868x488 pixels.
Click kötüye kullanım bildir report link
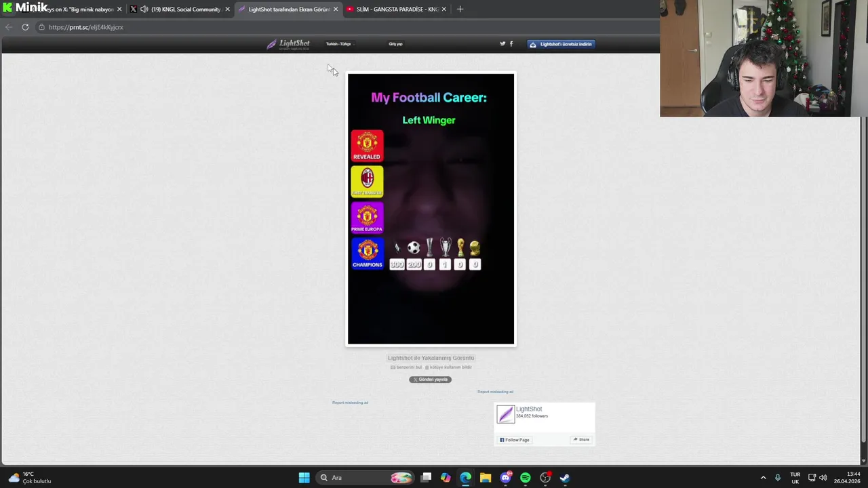coord(448,367)
